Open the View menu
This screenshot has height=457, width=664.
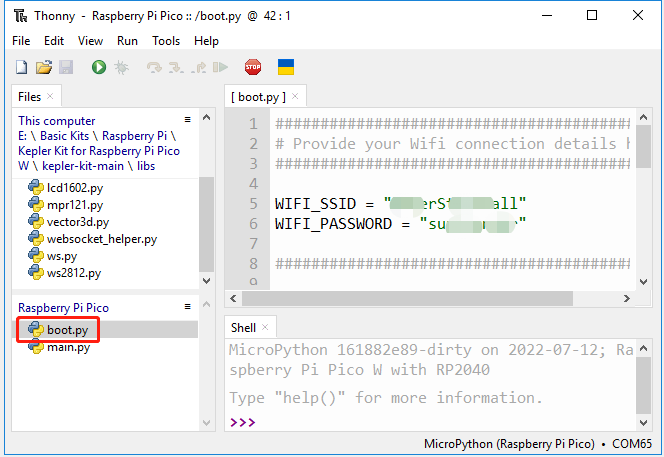[90, 41]
